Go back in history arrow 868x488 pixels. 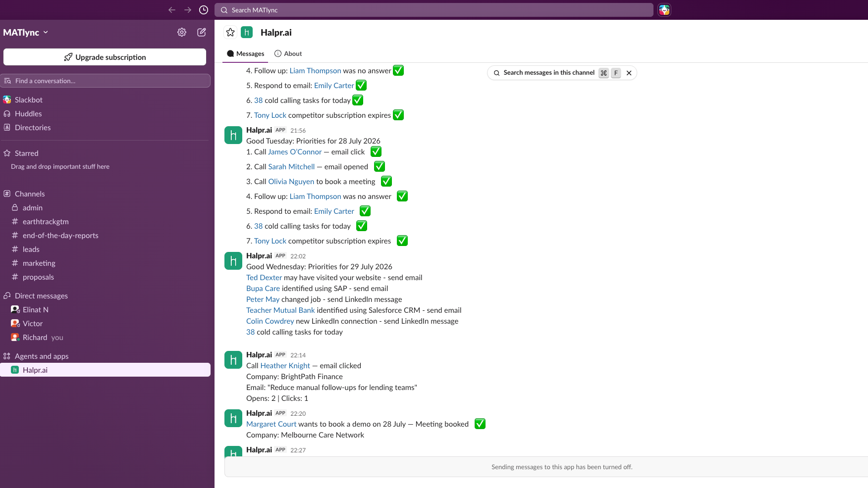click(x=172, y=10)
